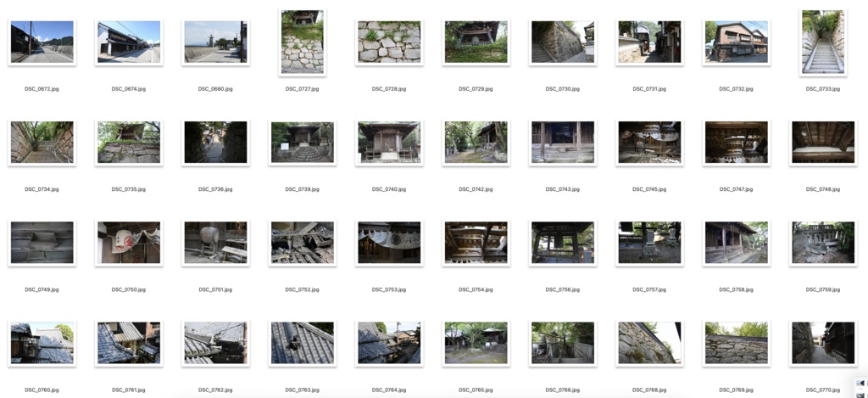
Task: Select the DSC_0739.jpg shrine thumbnail
Action: (x=303, y=143)
